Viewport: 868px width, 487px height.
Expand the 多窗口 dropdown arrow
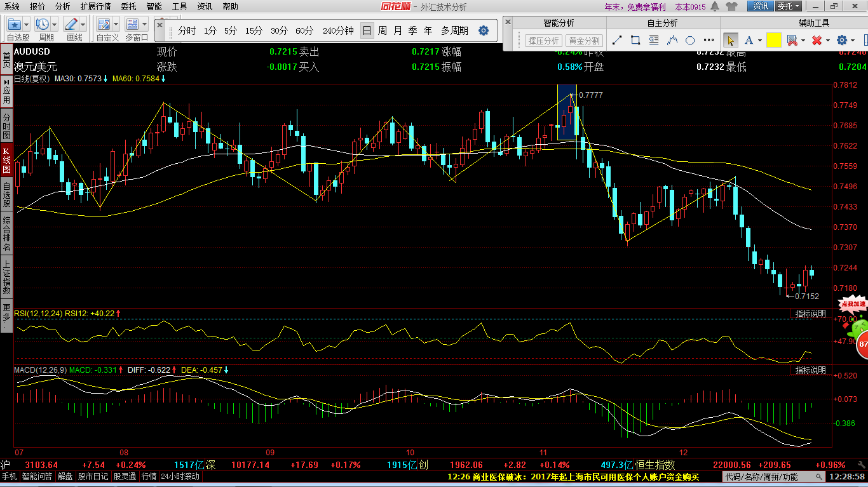pyautogui.click(x=144, y=24)
